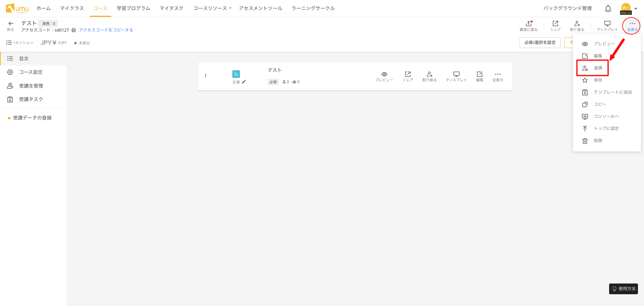Open the コース tab

(x=100, y=8)
